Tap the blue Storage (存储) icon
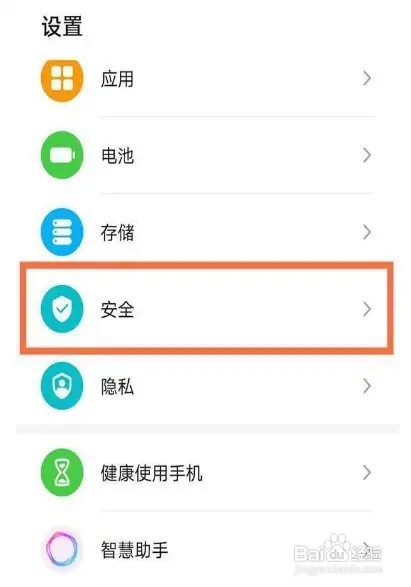 (62, 232)
